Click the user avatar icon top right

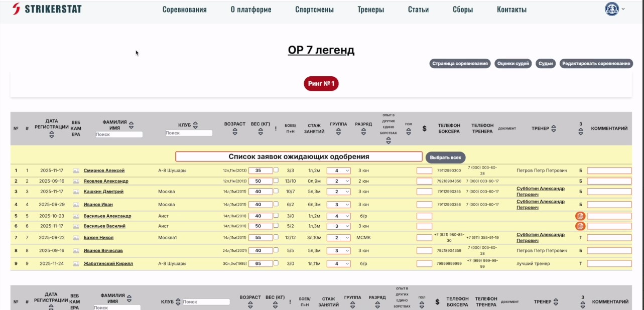pos(612,9)
